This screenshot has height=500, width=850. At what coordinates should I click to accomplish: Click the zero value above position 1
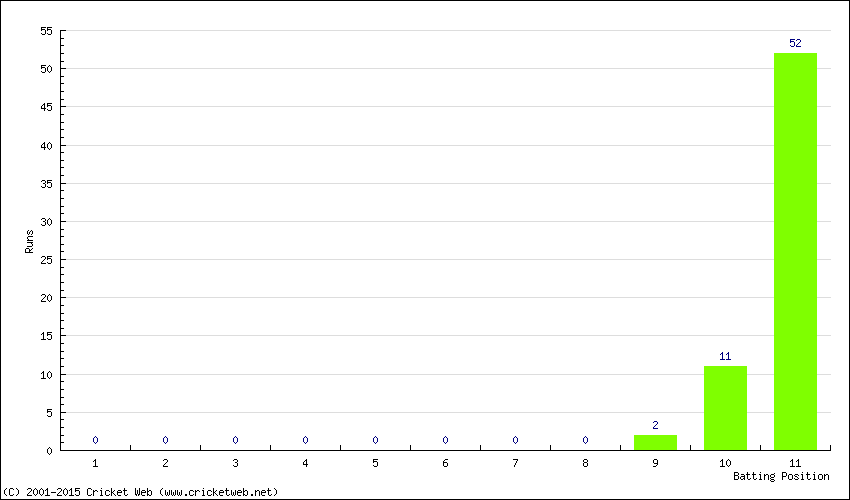coord(95,440)
